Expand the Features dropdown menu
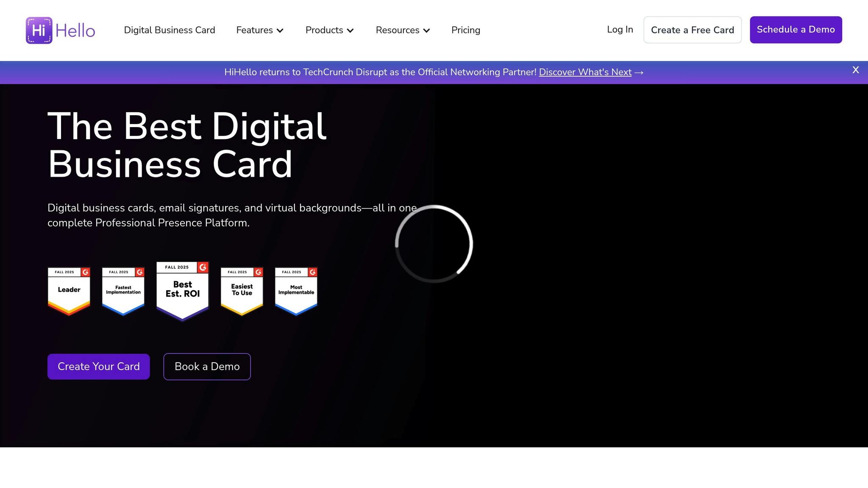The width and height of the screenshot is (868, 488). pos(260,30)
